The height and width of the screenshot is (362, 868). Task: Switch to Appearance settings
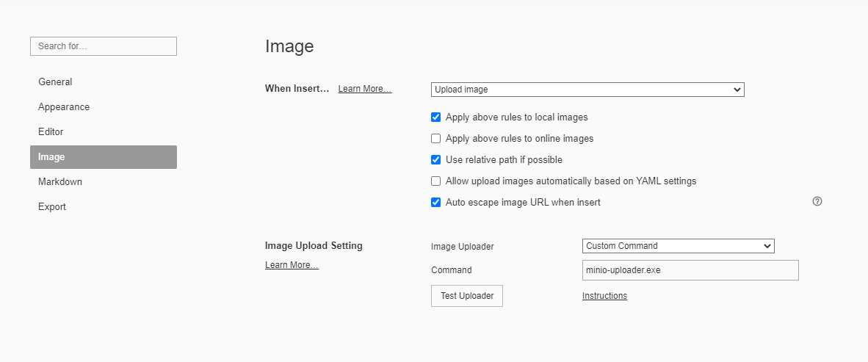pyautogui.click(x=104, y=106)
